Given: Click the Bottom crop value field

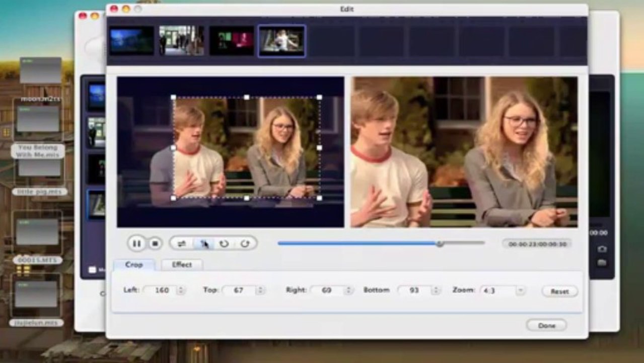Looking at the screenshot, I should pos(414,290).
